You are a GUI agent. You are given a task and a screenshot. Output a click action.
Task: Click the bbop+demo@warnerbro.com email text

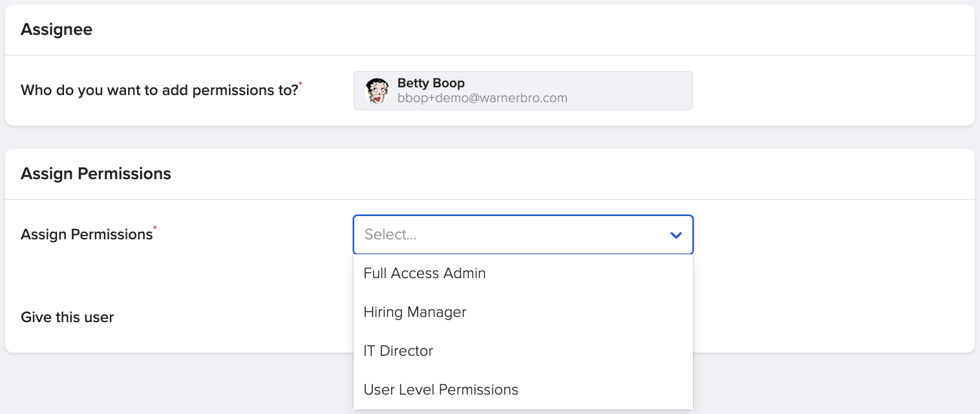click(x=482, y=98)
